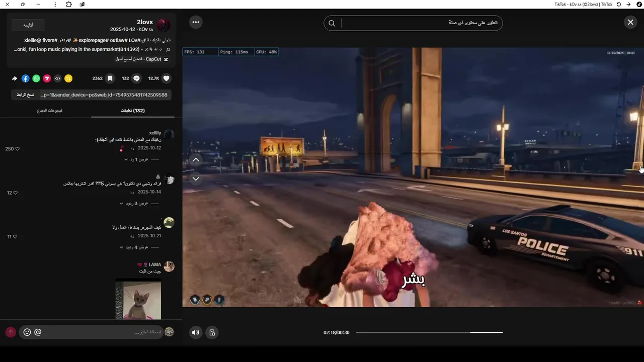Open the 2lovx username link

pos(145,22)
